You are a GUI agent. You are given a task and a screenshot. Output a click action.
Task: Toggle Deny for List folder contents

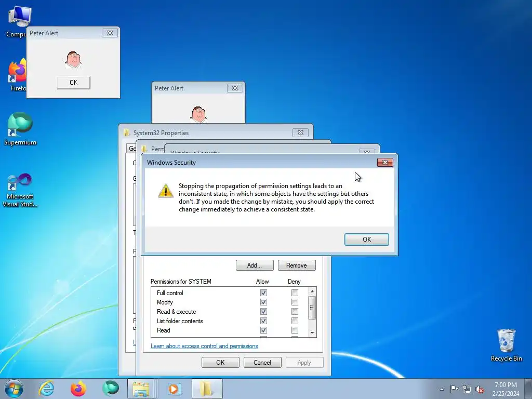pos(295,321)
